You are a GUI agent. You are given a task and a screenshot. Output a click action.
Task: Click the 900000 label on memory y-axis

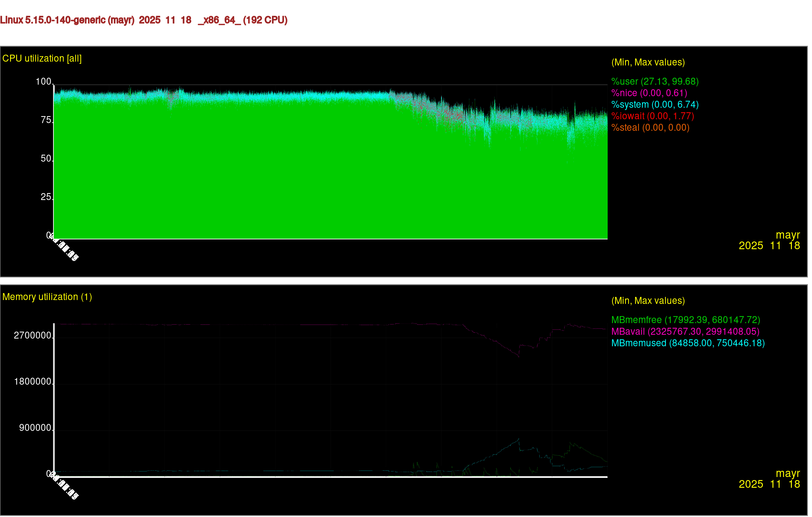pyautogui.click(x=35, y=428)
